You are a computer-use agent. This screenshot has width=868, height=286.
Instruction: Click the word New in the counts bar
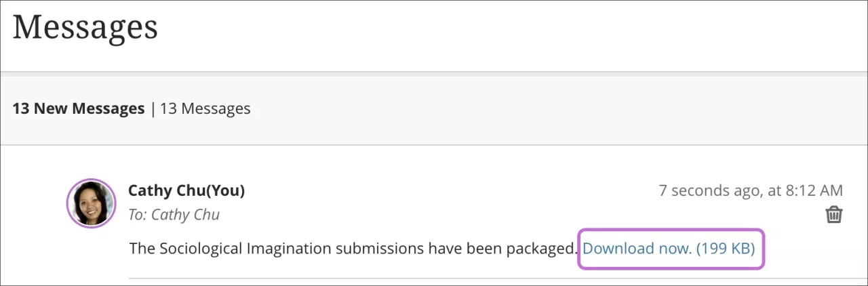(x=51, y=108)
